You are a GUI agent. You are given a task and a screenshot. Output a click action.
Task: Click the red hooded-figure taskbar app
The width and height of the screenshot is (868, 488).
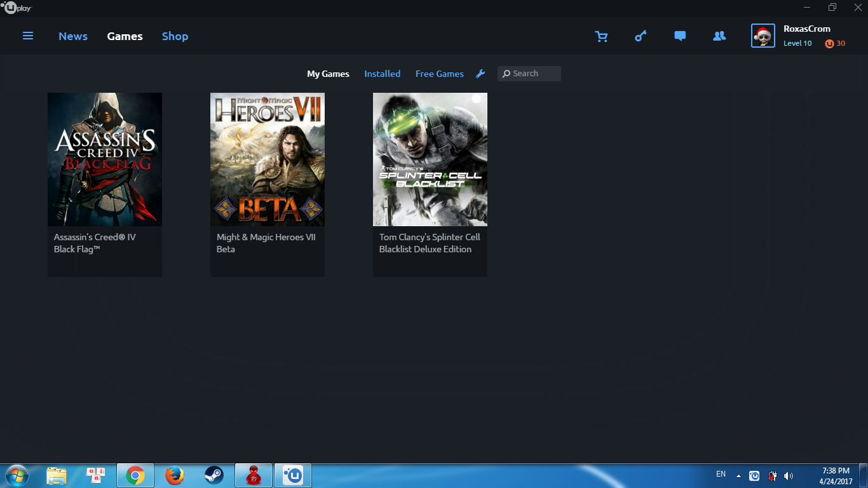(x=253, y=475)
